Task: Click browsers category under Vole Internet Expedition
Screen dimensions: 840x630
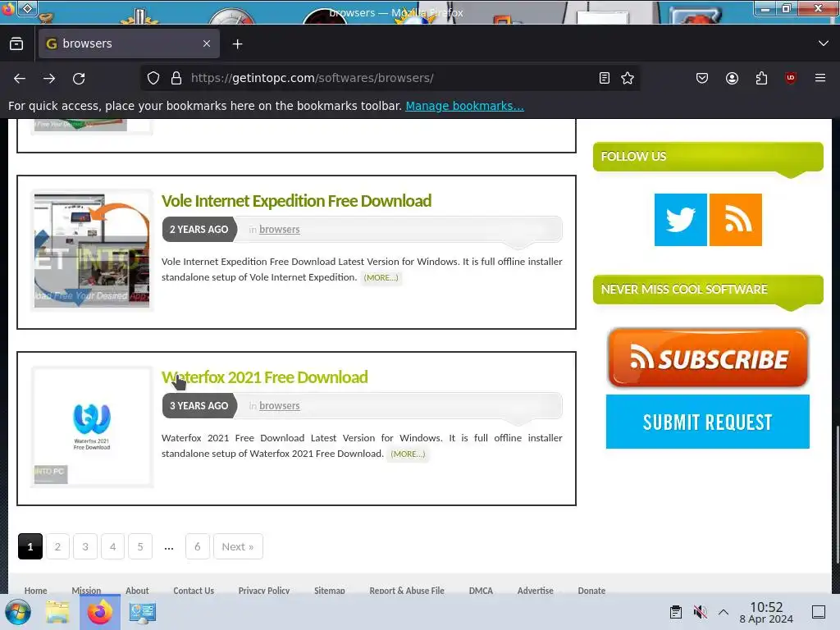Action: [279, 230]
